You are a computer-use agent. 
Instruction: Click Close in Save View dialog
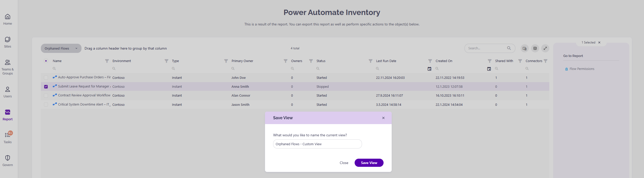coord(344,163)
